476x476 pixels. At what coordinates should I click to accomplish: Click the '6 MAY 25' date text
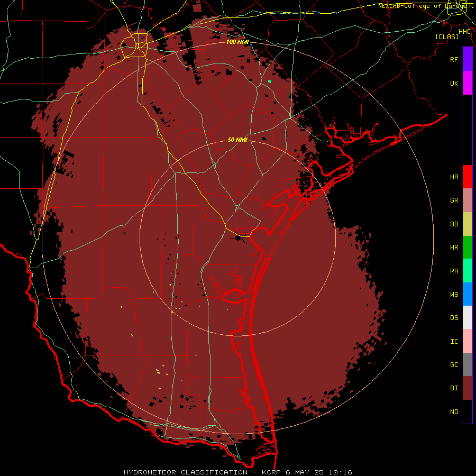point(305,472)
